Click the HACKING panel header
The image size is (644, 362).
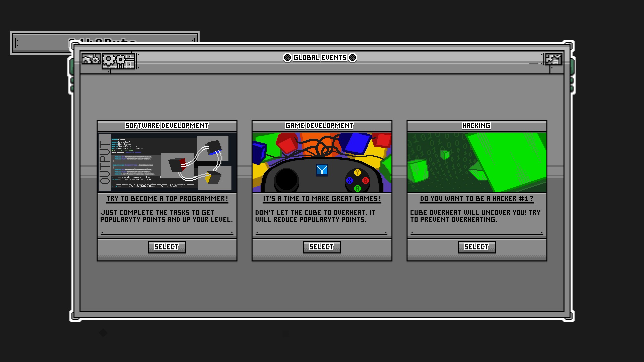pos(476,125)
